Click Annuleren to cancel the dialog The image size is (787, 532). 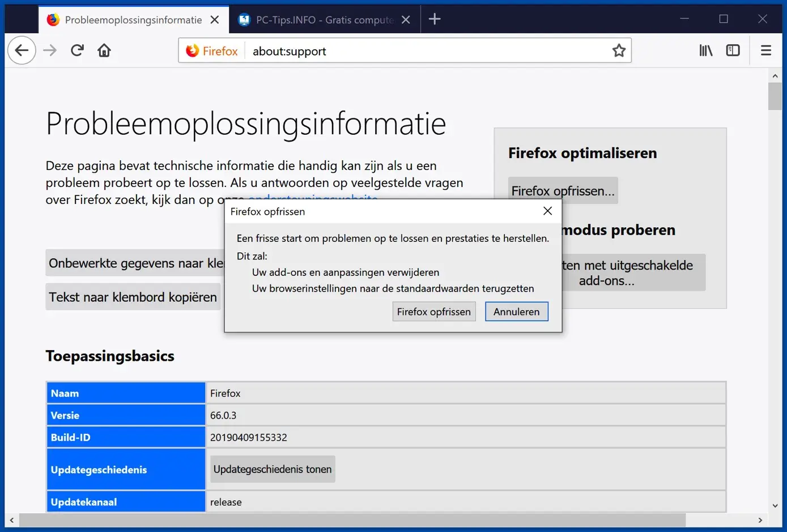coord(516,312)
